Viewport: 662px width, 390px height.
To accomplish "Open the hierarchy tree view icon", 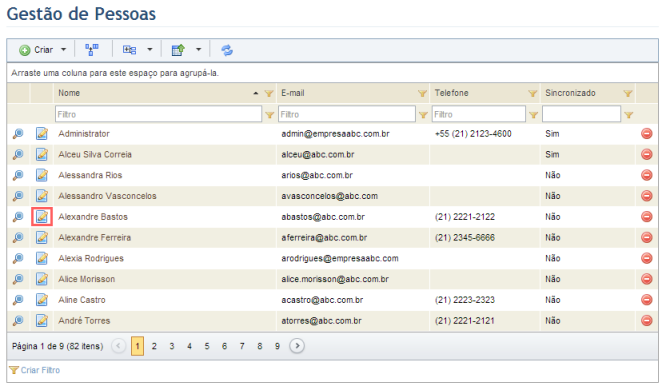I will (92, 50).
